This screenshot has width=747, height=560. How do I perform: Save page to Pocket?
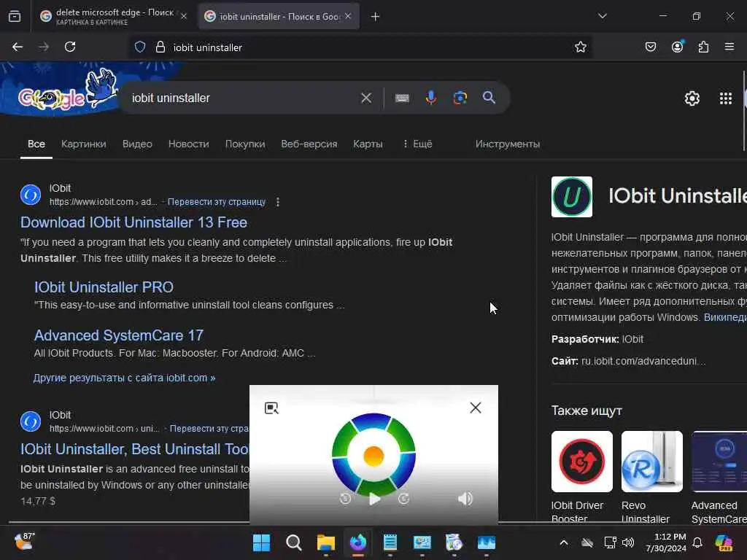pyautogui.click(x=650, y=47)
